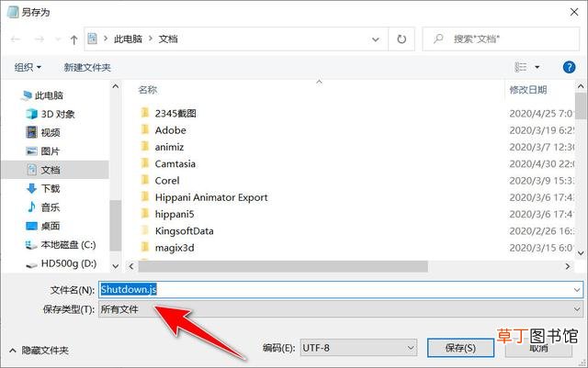Focus the 搜索"文档" search box
Viewport: 588px width, 368px height.
click(x=501, y=39)
